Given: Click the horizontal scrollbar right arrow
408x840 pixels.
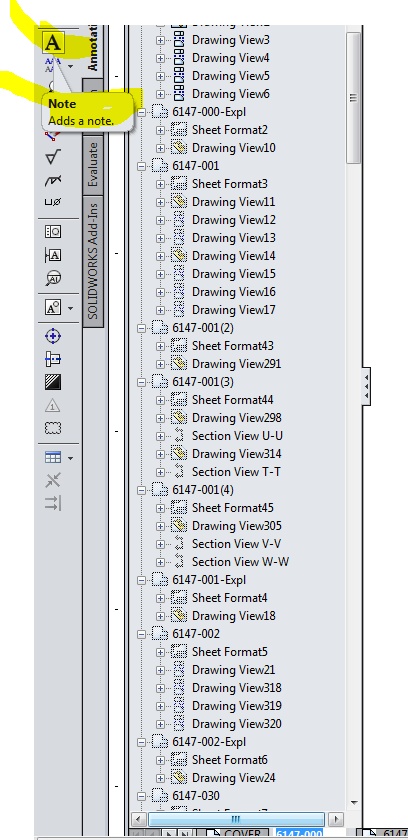Looking at the screenshot, I should [336, 819].
